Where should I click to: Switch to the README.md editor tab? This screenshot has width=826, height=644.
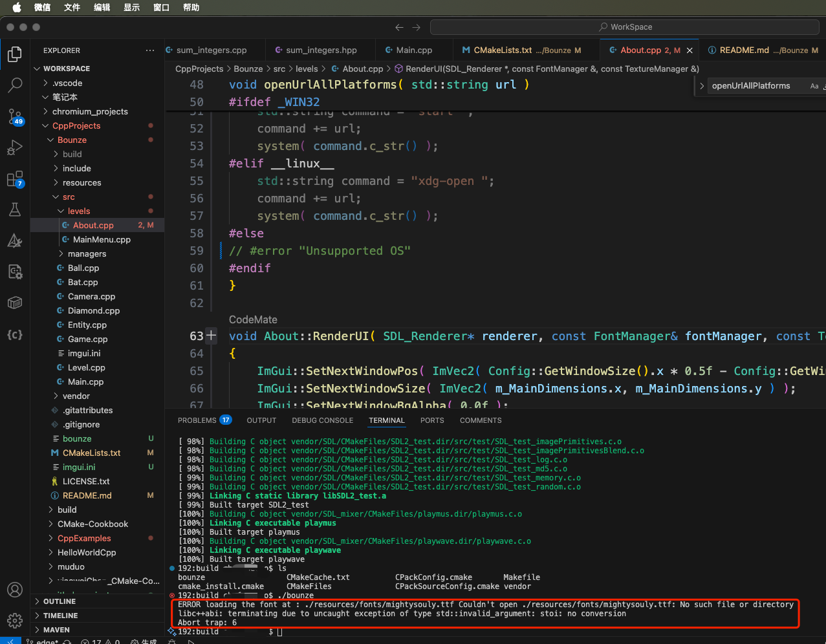763,50
